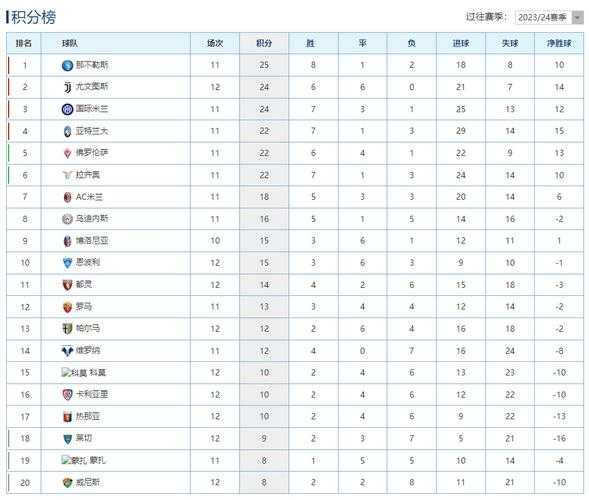Click the Inter Milan crest icon
Image resolution: width=589 pixels, height=500 pixels.
[67, 109]
